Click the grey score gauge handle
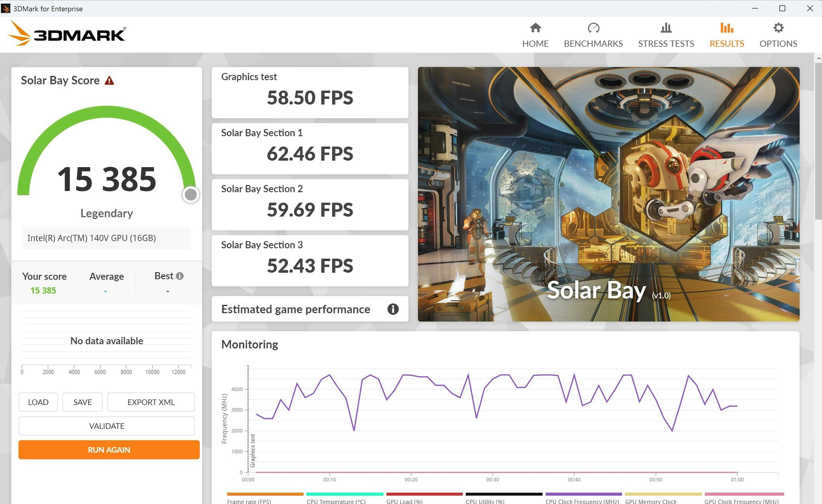 (x=191, y=195)
